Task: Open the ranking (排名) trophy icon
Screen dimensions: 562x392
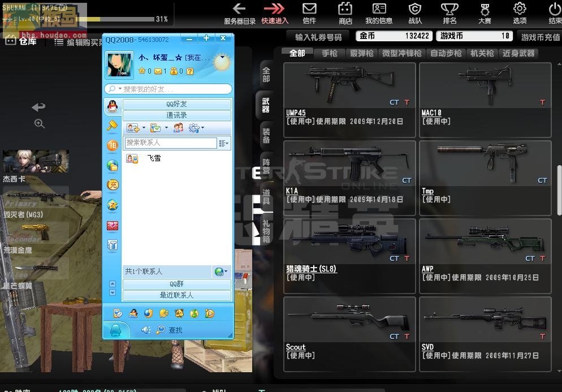Action: point(449,8)
